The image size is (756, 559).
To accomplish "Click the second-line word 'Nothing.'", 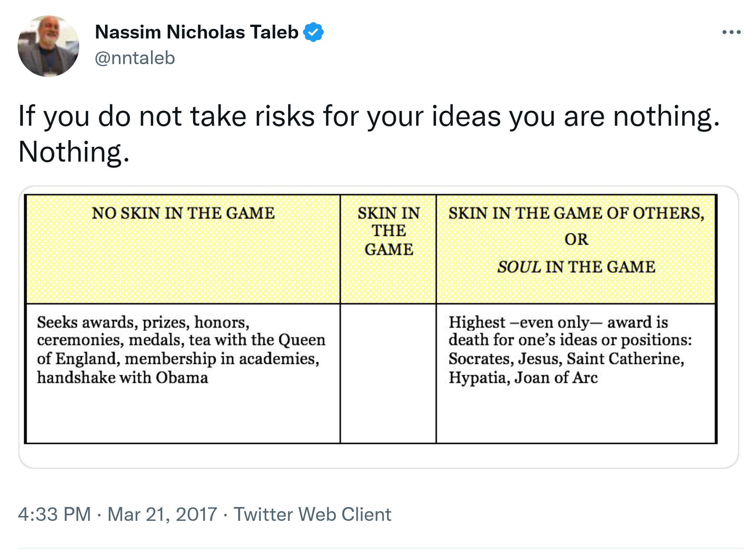I will tap(74, 152).
